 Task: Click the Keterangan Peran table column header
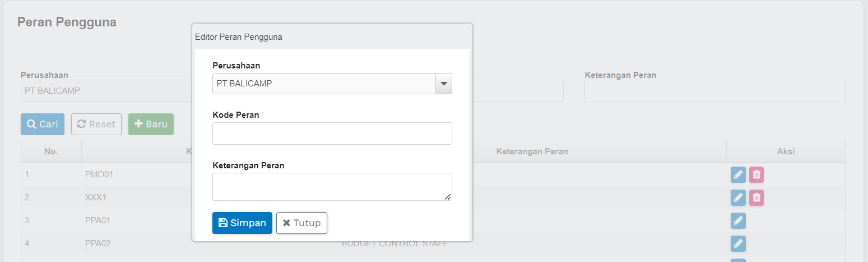(x=532, y=151)
